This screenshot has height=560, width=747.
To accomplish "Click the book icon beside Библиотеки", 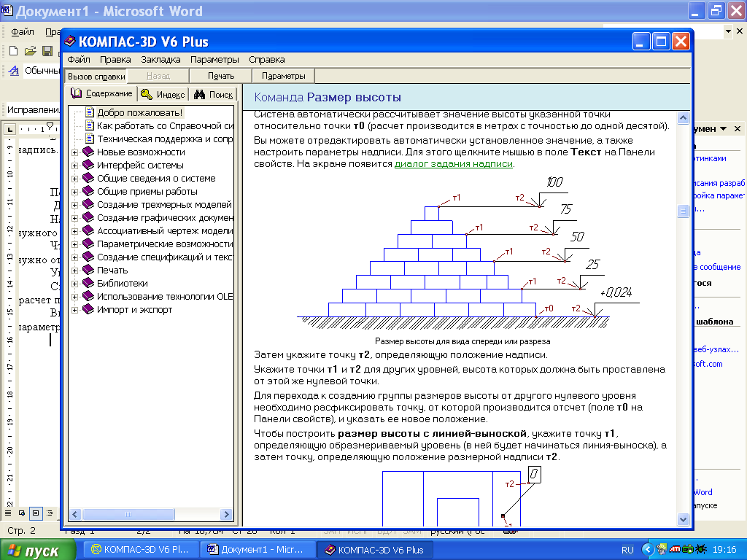I will pyautogui.click(x=88, y=283).
